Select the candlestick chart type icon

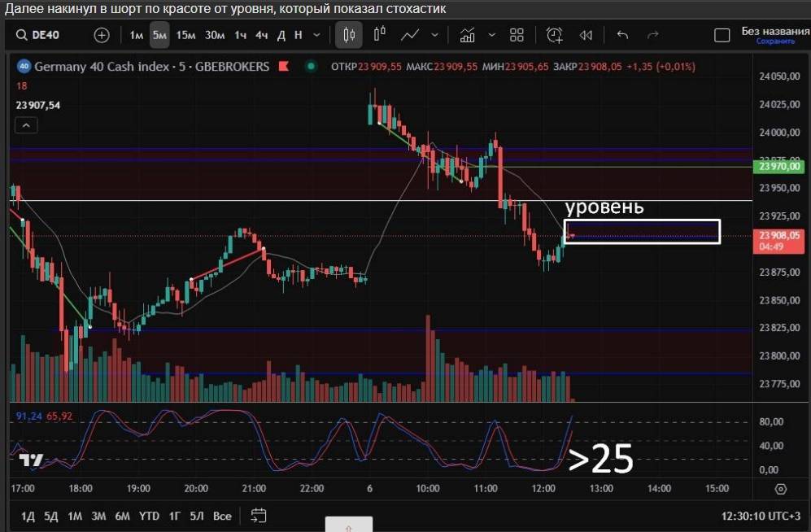click(x=351, y=35)
